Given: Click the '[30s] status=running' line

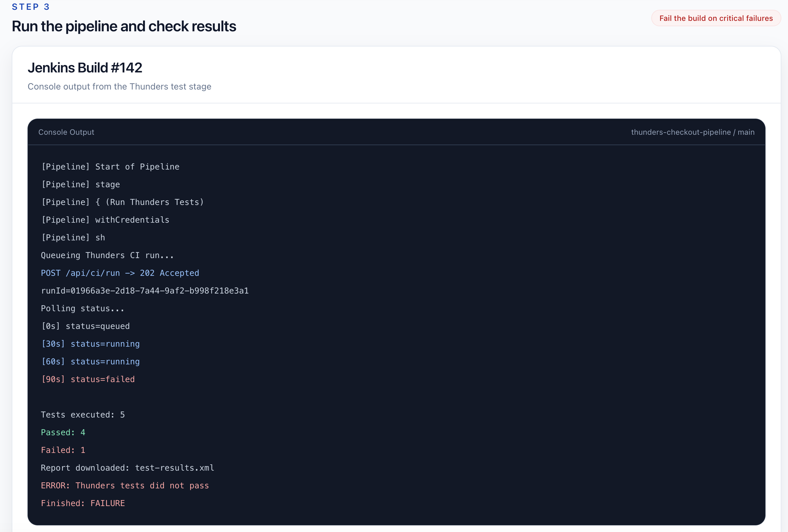Looking at the screenshot, I should (90, 344).
